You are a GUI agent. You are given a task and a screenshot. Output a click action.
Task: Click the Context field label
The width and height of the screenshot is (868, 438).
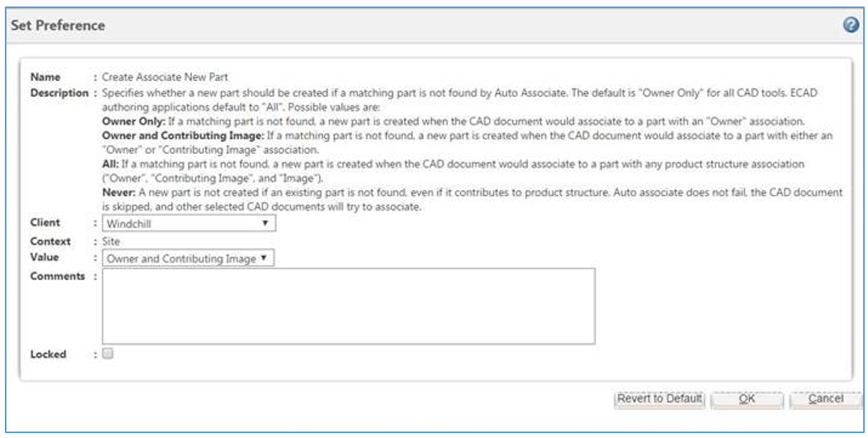pyautogui.click(x=50, y=241)
